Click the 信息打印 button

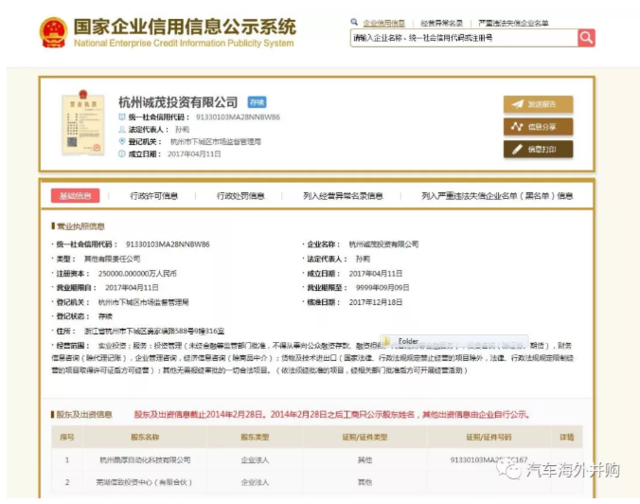538,149
